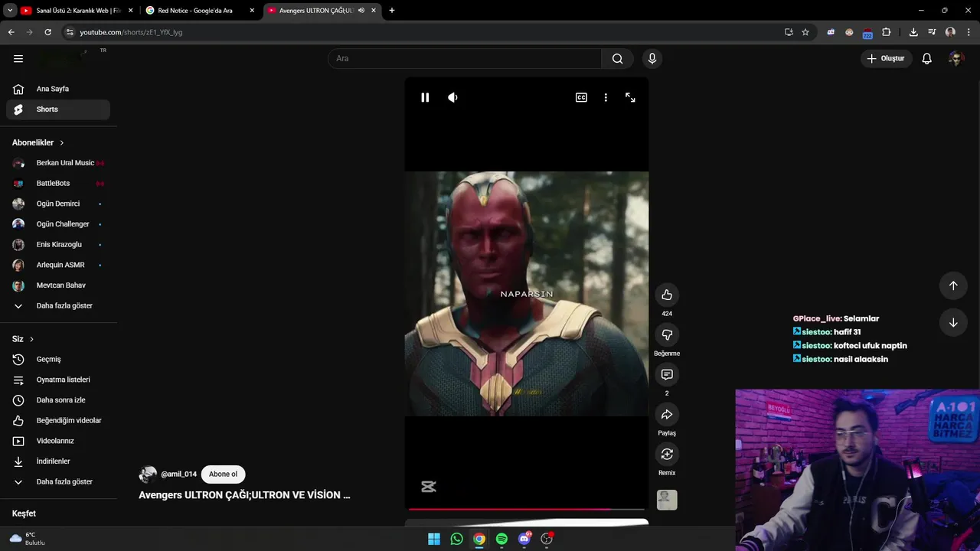Toggle closed captions on the Short

[581, 97]
